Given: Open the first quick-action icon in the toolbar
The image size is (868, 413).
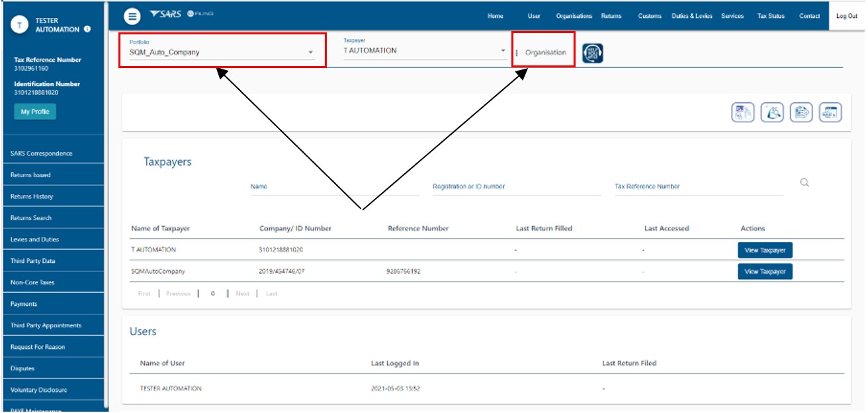Looking at the screenshot, I should point(742,113).
